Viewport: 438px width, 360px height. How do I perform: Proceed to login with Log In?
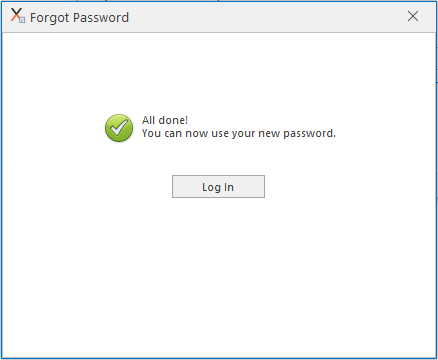(x=218, y=187)
